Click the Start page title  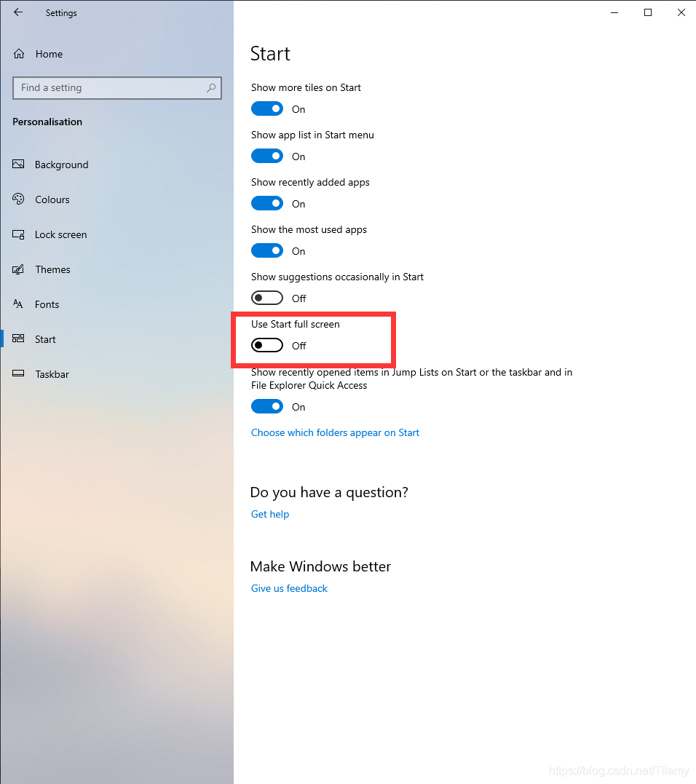270,53
